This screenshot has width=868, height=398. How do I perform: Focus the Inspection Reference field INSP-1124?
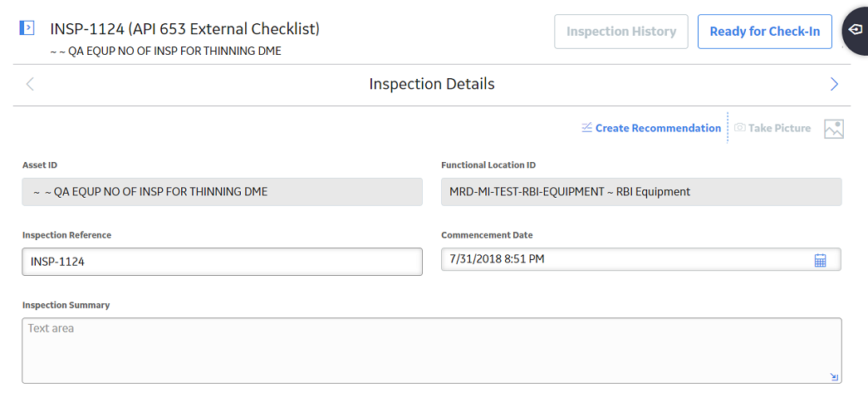pyautogui.click(x=222, y=261)
